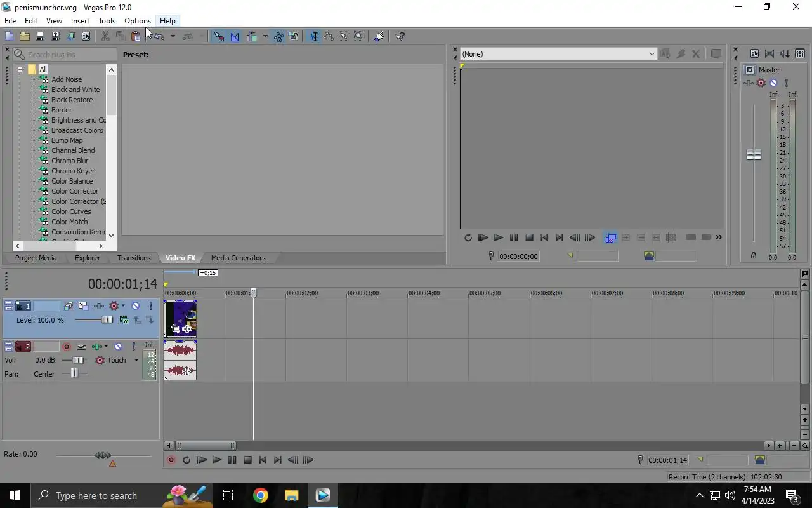
Task: Select the Selection Edit Tool icon
Action: click(x=343, y=36)
